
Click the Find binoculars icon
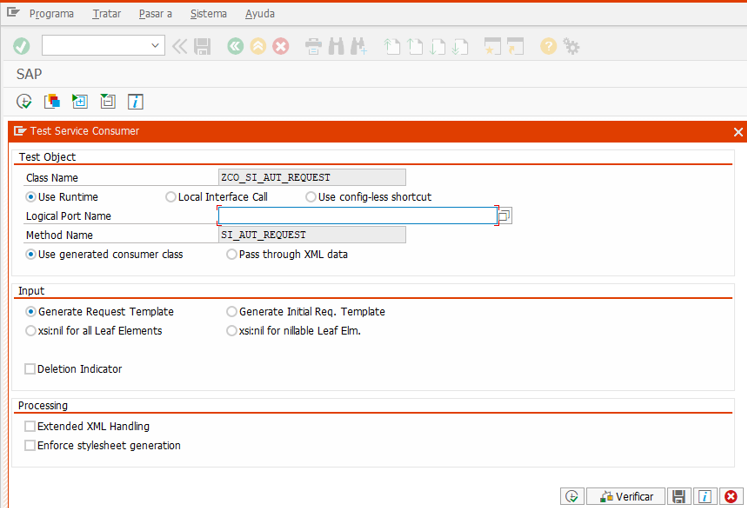(336, 46)
